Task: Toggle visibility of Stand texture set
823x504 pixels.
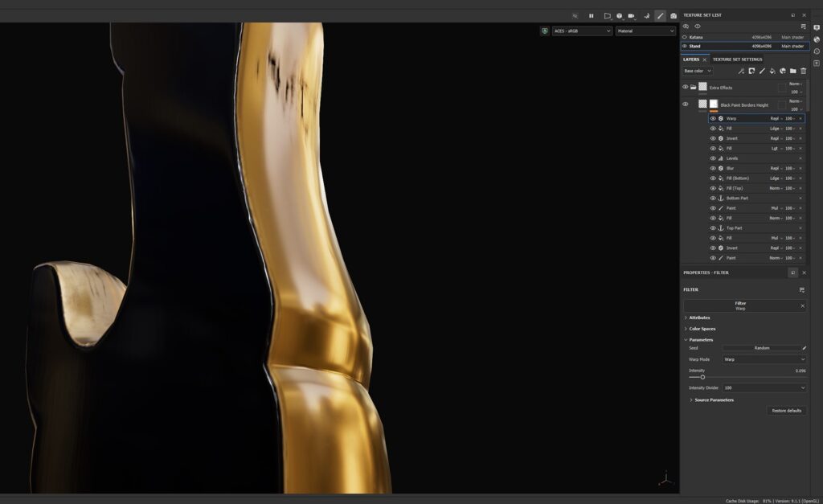Action: 685,46
